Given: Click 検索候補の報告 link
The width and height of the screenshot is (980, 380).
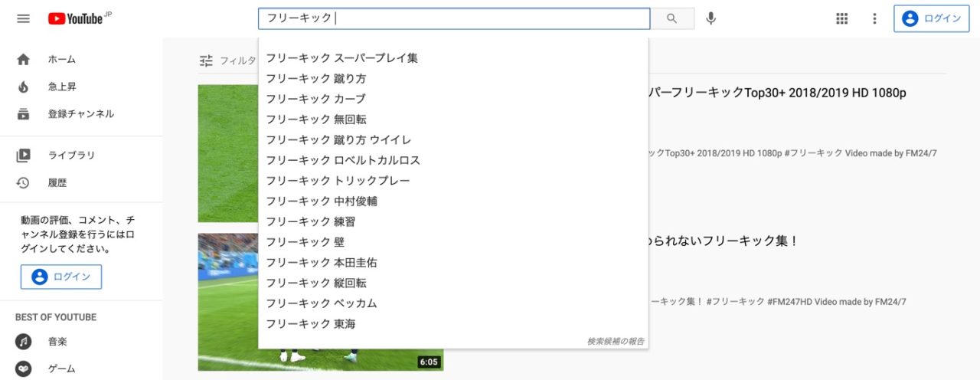Looking at the screenshot, I should (x=616, y=341).
